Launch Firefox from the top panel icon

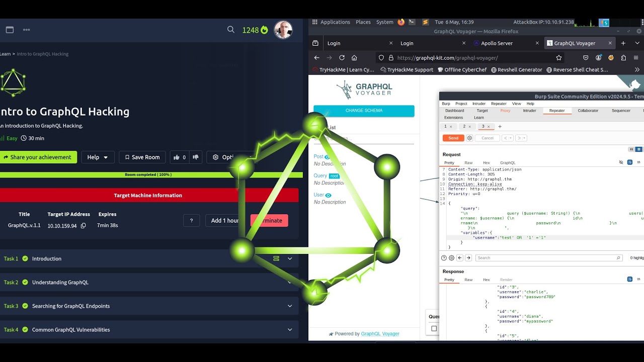pyautogui.click(x=401, y=22)
